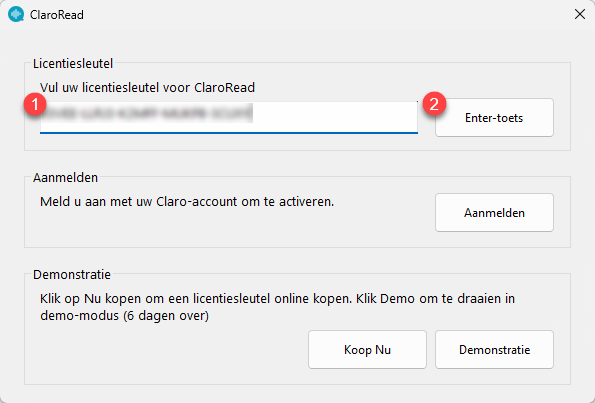Click the ClaroRead window title text
Image resolution: width=595 pixels, height=403 pixels.
57,15
